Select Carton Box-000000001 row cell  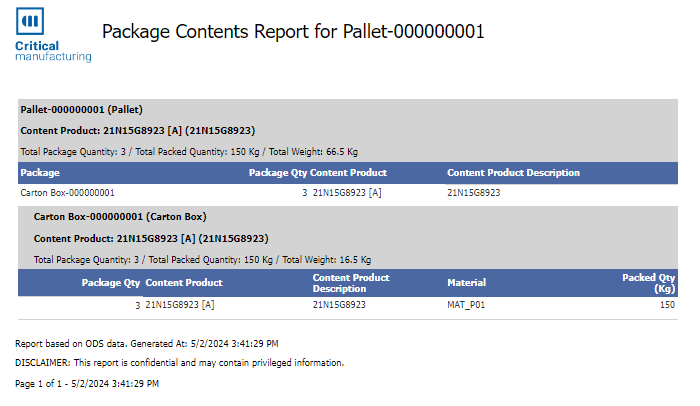pyautogui.click(x=67, y=192)
